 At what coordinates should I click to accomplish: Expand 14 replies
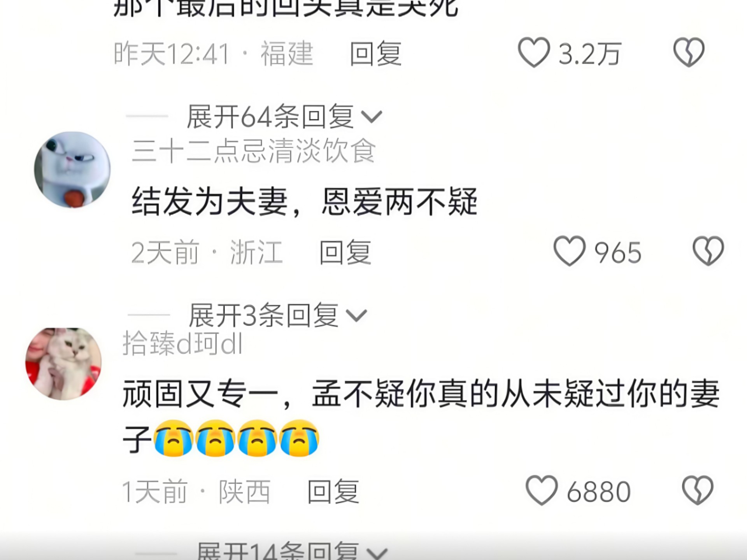[x=292, y=550]
